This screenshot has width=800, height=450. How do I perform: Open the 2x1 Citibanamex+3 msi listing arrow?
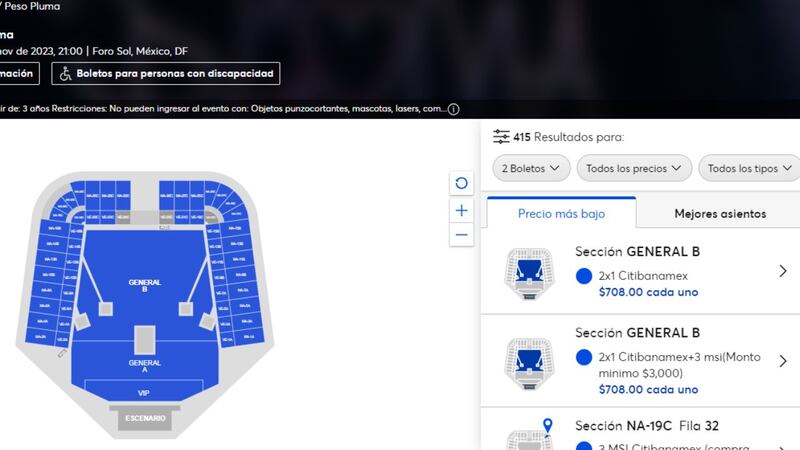[783, 361]
